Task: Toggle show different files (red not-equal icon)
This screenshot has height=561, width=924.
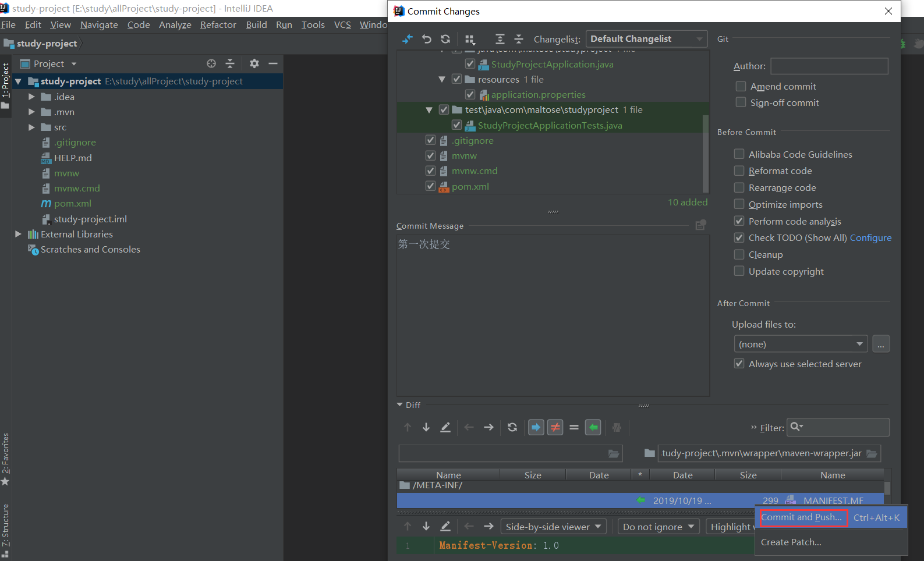Action: (x=555, y=427)
